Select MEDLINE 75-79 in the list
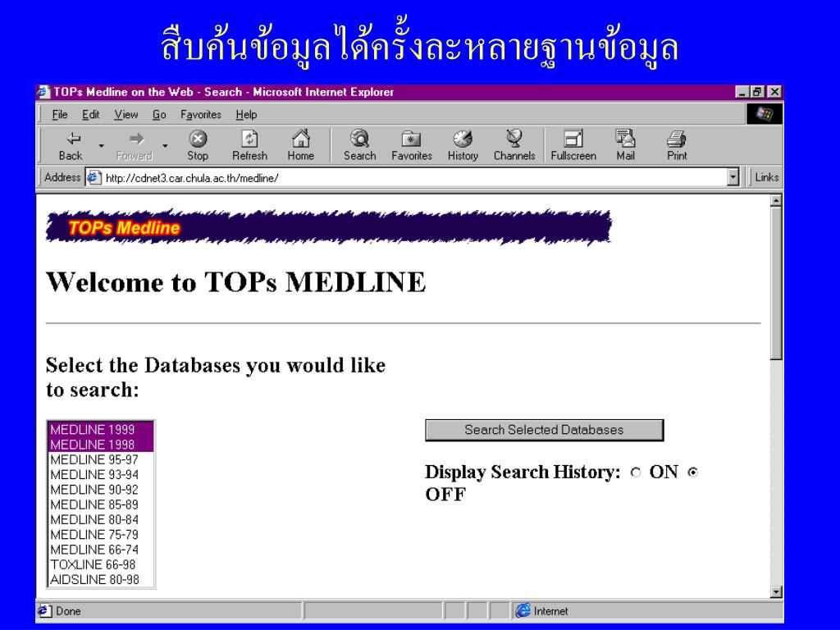The image size is (840, 630). click(101, 535)
